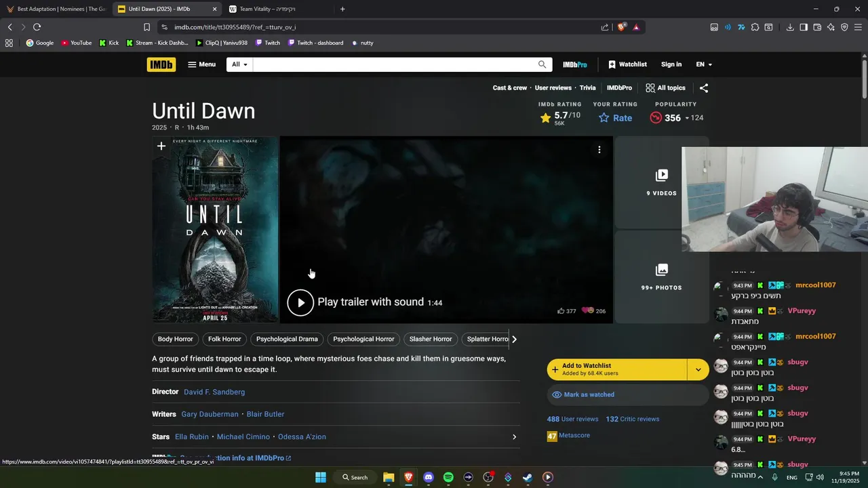Open the Cast & crew page
This screenshot has height=488, width=868.
coord(510,88)
